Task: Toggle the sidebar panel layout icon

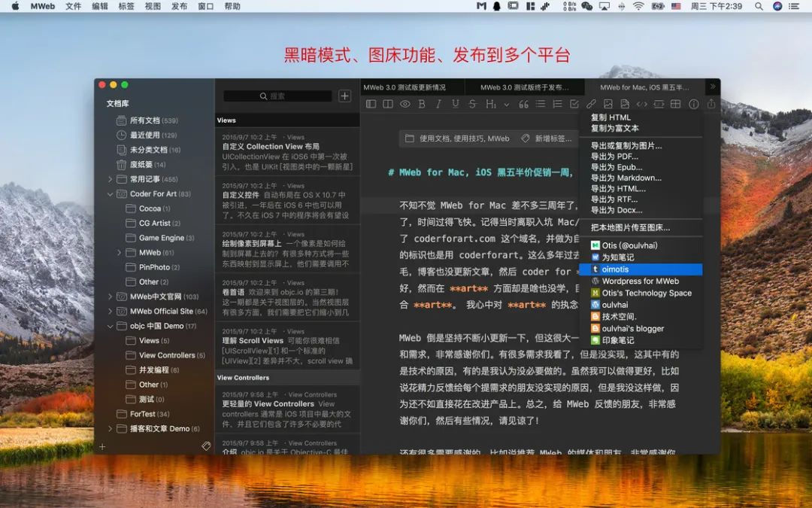Action: coord(371,104)
